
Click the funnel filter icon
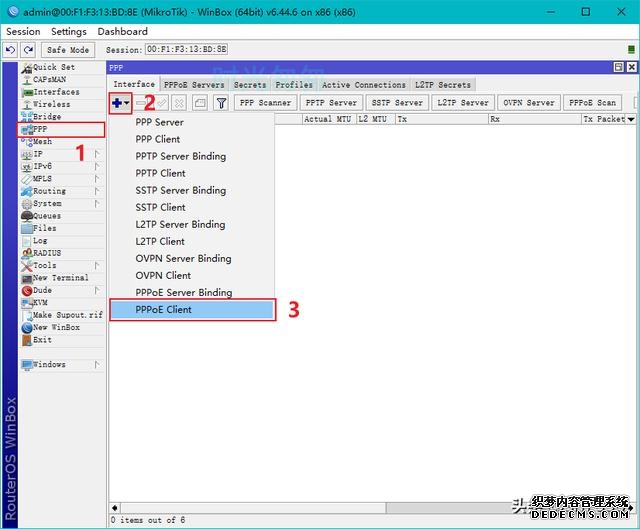[x=221, y=103]
